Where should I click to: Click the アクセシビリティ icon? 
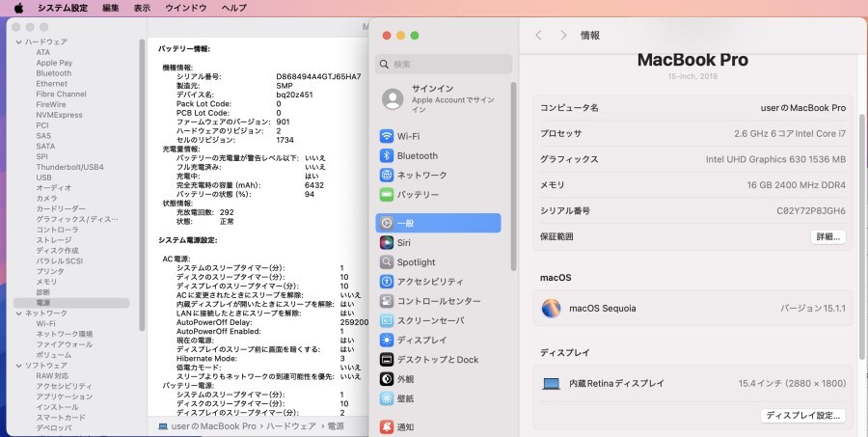tap(387, 282)
